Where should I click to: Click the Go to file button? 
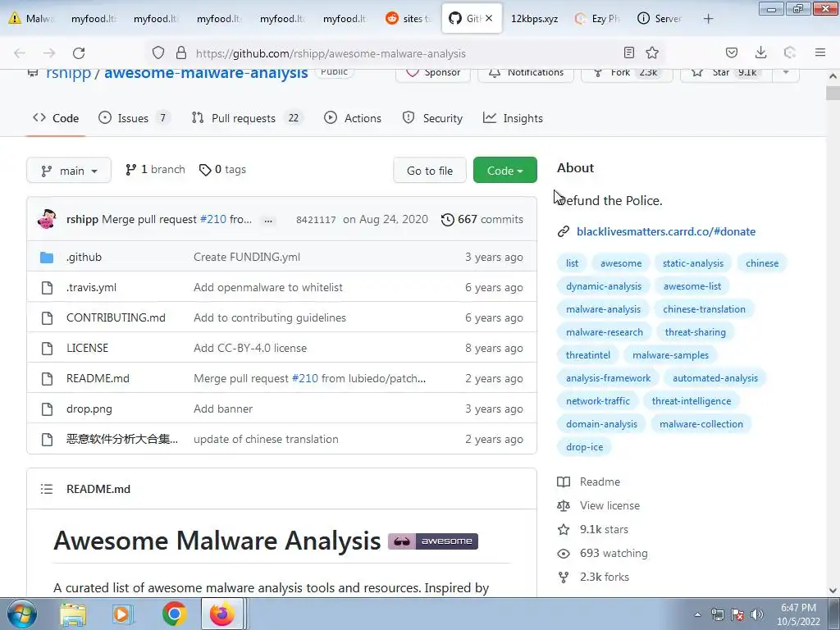430,171
